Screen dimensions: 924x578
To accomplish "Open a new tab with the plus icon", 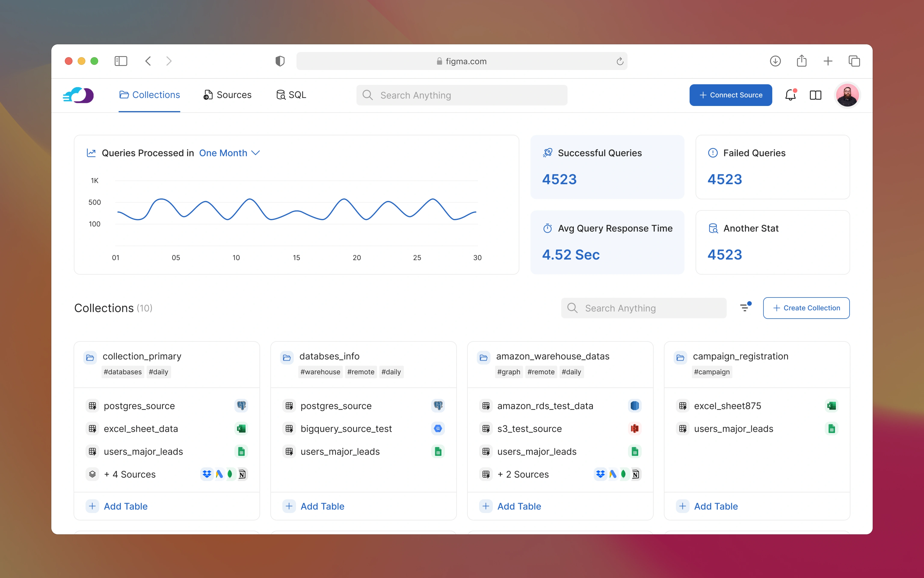I will tap(828, 61).
